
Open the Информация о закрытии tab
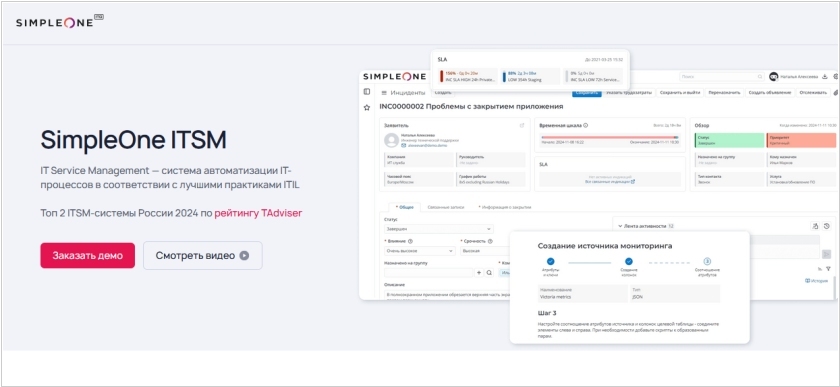click(x=505, y=207)
